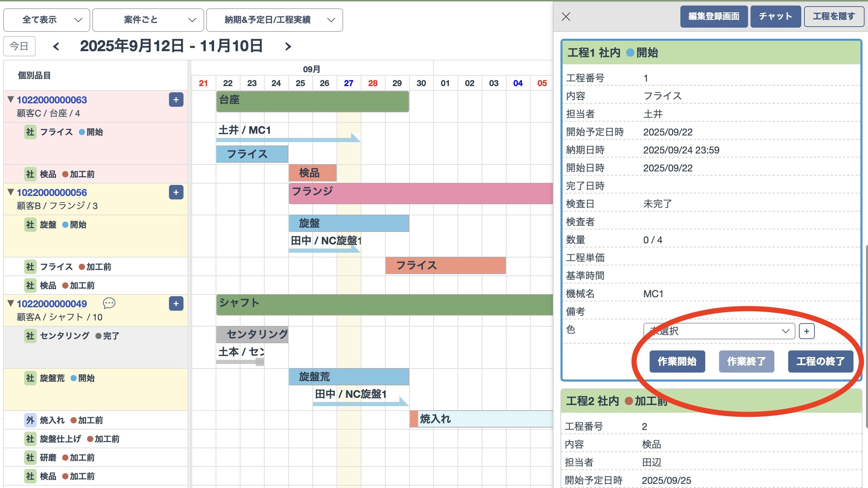Click plus icon for order 1022000000056
Viewport: 868px width, 488px height.
tap(176, 193)
